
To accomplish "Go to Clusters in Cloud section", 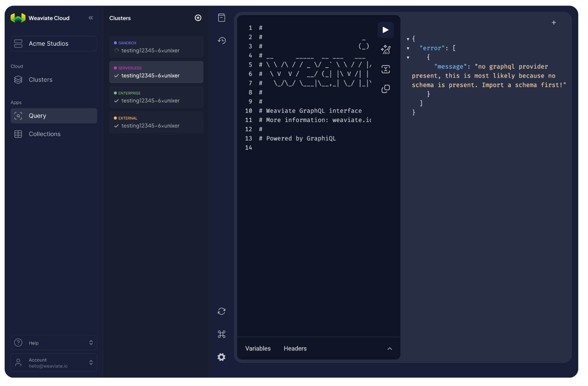I will pos(54,80).
